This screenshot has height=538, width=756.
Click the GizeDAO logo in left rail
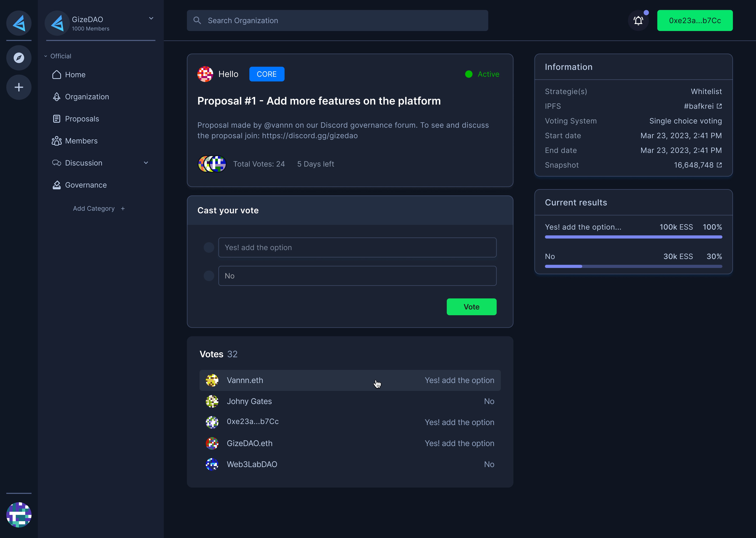tap(19, 23)
